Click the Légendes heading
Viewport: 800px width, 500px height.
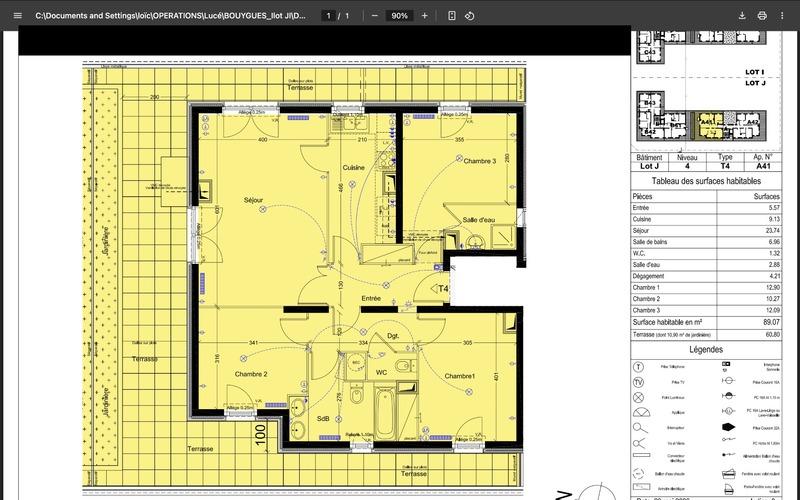(x=706, y=350)
